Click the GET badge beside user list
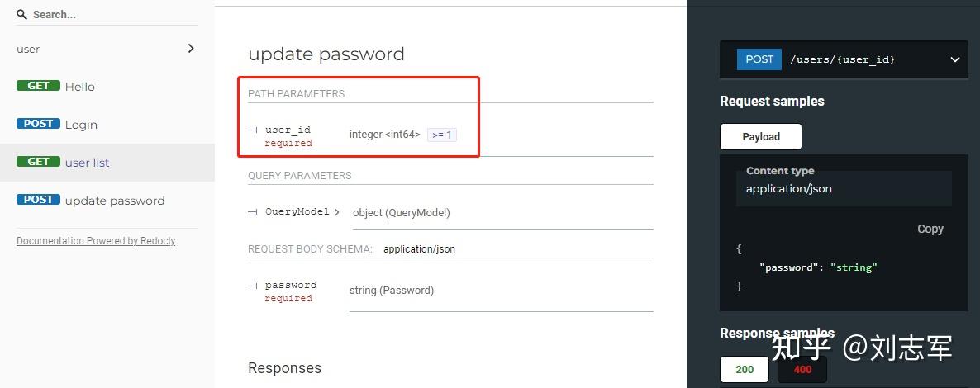The height and width of the screenshot is (388, 980). (x=38, y=162)
